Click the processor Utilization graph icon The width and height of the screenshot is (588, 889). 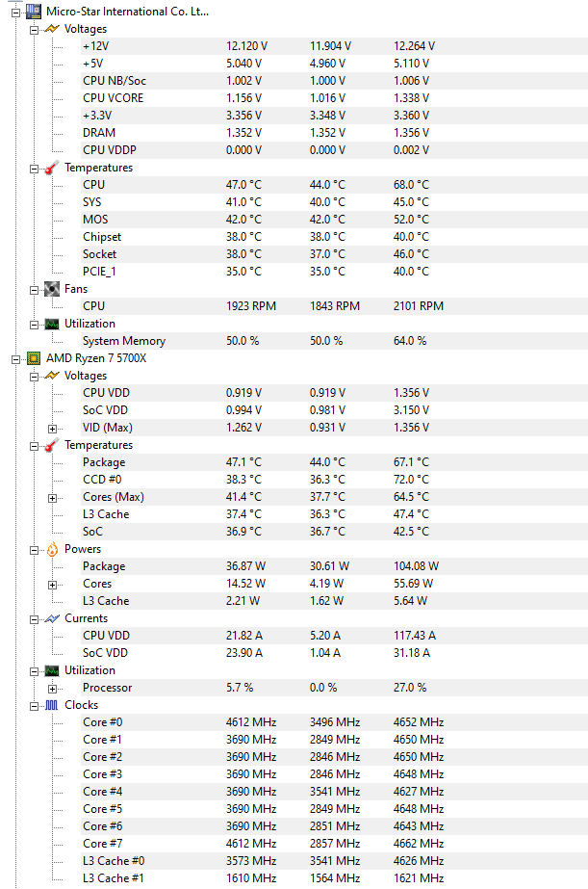pyautogui.click(x=52, y=670)
